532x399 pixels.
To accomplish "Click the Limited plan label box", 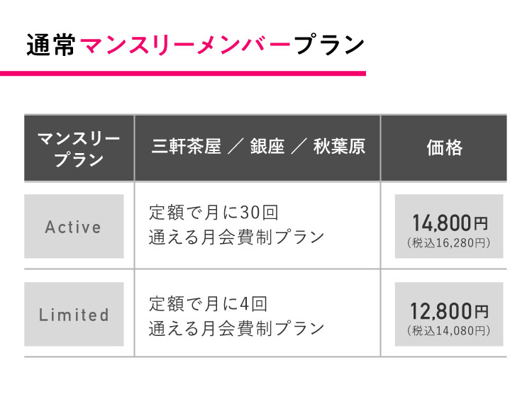I will [74, 314].
